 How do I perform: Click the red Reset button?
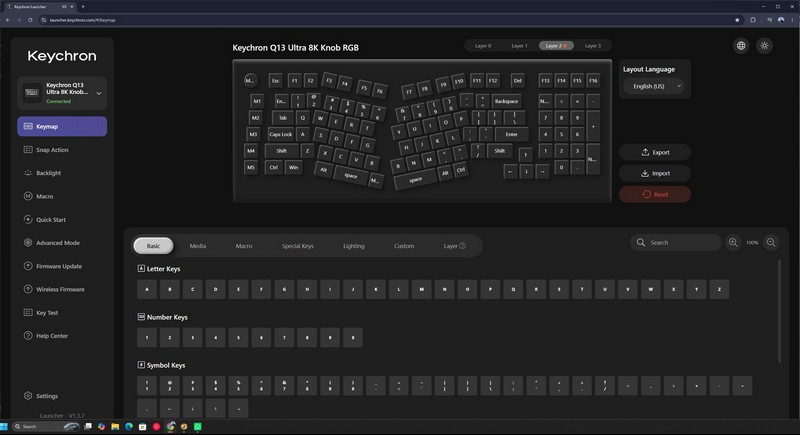pos(655,194)
